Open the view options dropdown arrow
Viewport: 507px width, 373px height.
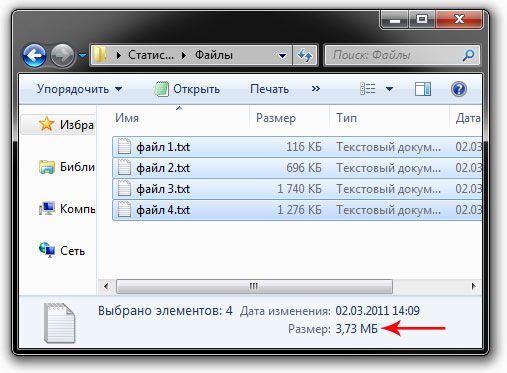(x=389, y=89)
